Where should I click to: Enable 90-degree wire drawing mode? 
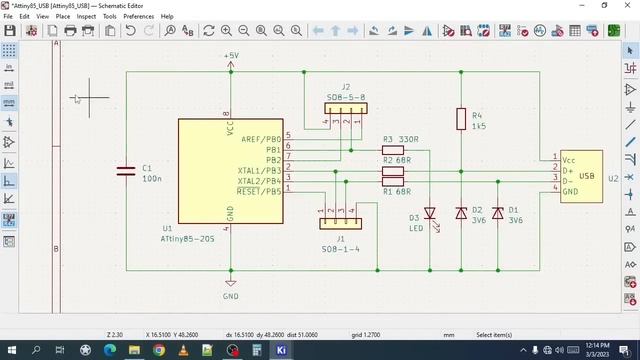[x=9, y=181]
